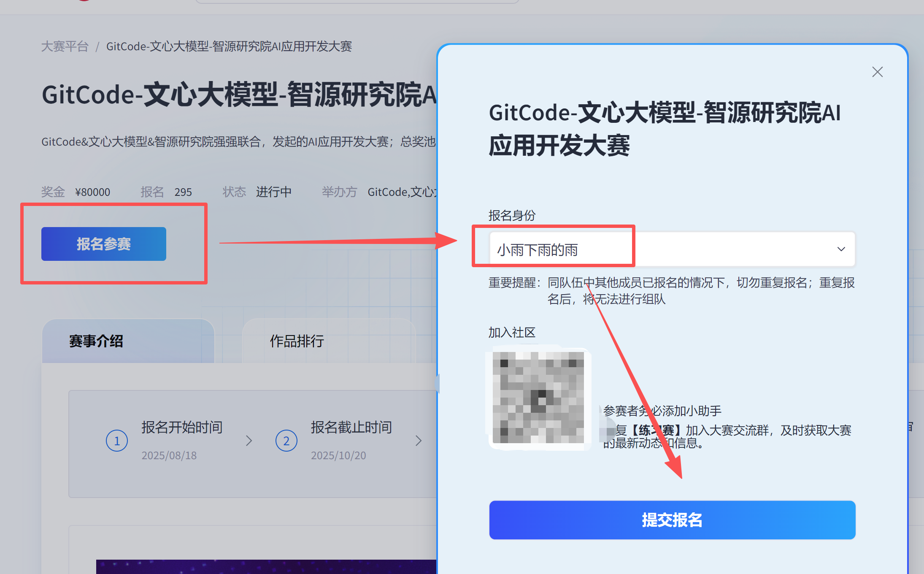Close the registration dialog with X
This screenshot has width=924, height=574.
pyautogui.click(x=877, y=72)
